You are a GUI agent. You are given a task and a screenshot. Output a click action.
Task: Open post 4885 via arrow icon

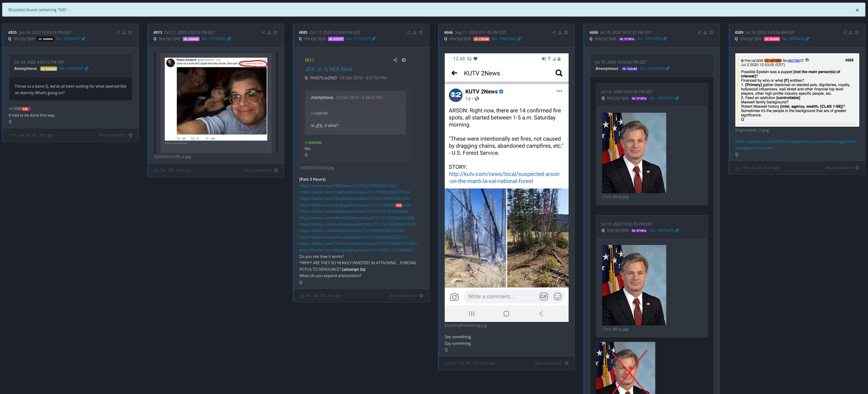click(421, 32)
